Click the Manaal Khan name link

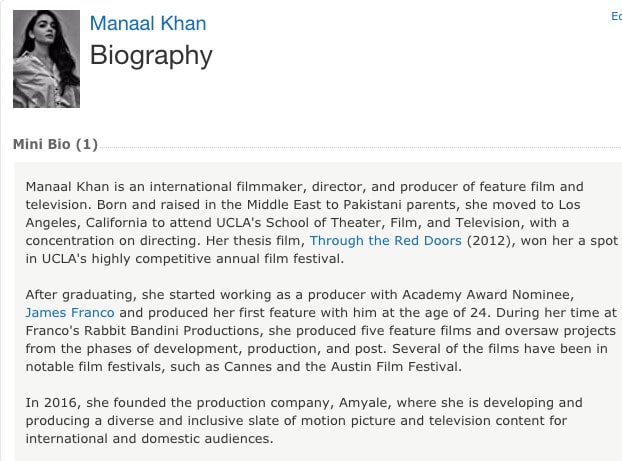(148, 23)
